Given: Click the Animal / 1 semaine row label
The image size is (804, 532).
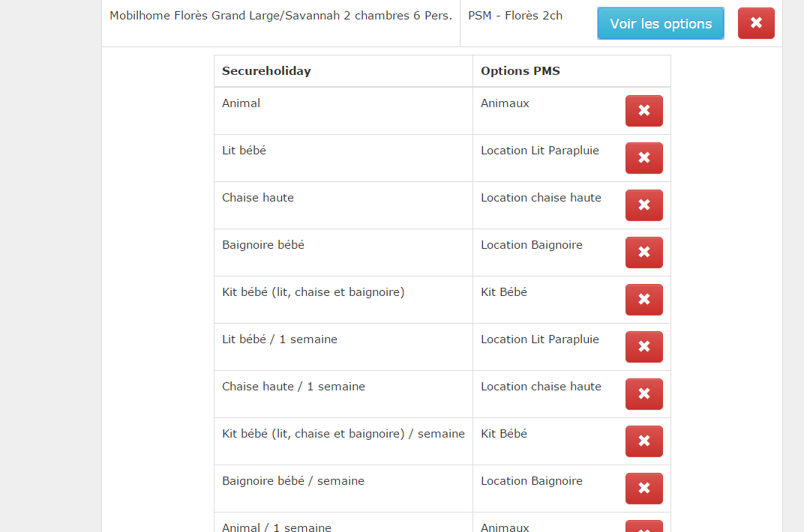Looking at the screenshot, I should (277, 528).
